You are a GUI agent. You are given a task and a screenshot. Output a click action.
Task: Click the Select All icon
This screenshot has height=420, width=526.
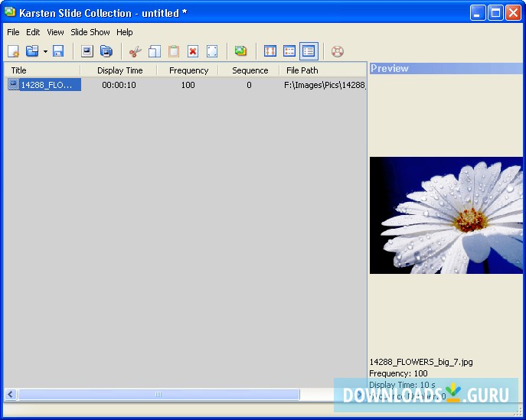pyautogui.click(x=212, y=51)
